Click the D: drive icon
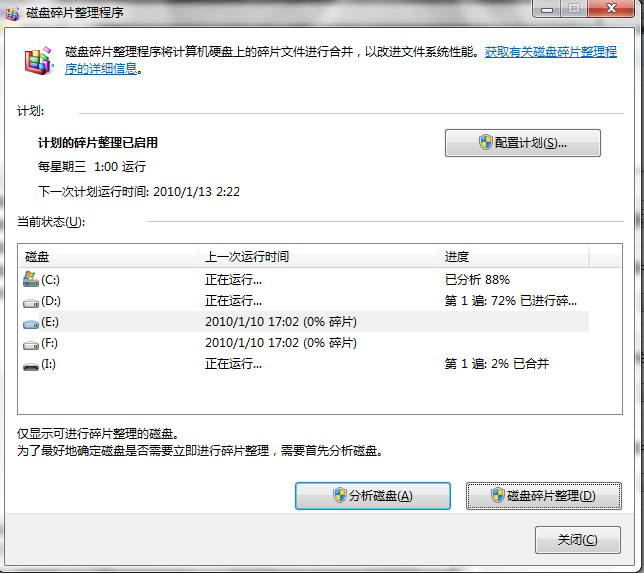Screen dimensions: 644x573 [31, 301]
